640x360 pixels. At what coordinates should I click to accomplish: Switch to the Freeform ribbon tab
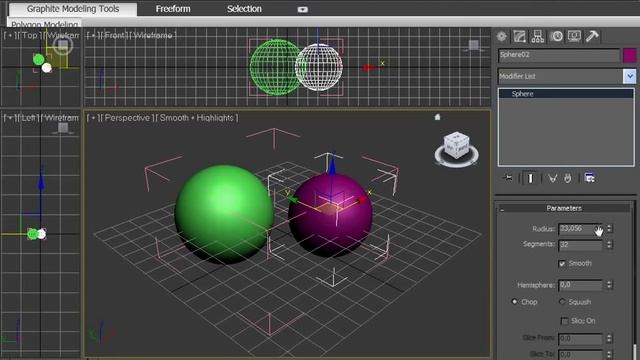(173, 9)
